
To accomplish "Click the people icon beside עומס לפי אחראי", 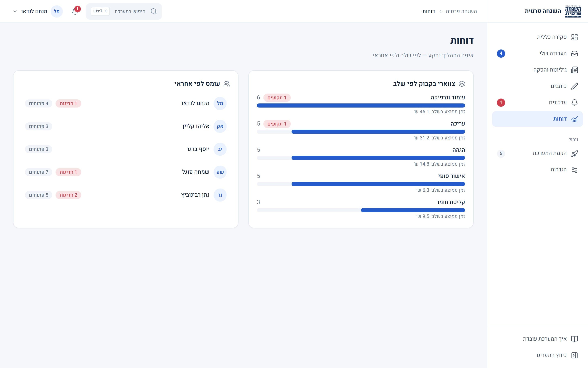I will 226,84.
